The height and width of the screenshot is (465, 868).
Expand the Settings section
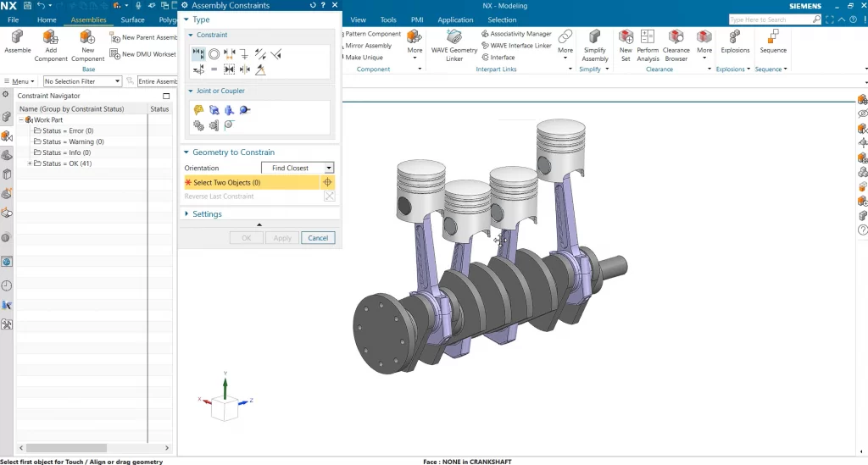tap(186, 214)
